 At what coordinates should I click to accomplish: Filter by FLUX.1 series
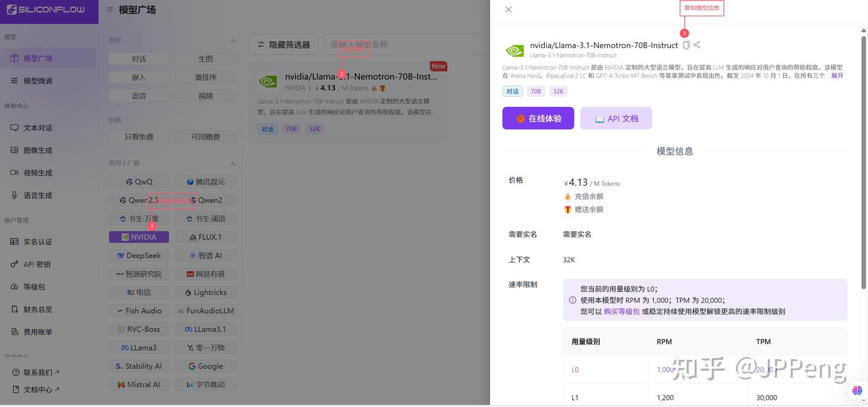click(206, 237)
